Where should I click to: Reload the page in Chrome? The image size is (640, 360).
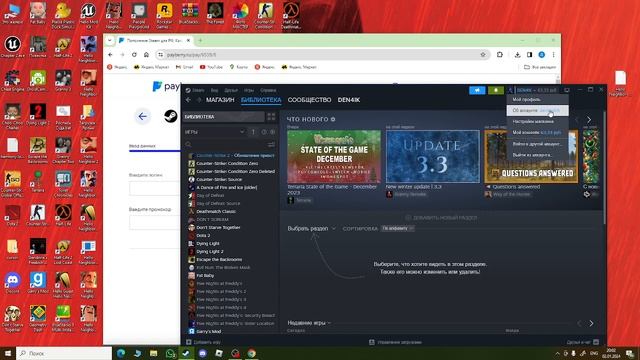134,55
